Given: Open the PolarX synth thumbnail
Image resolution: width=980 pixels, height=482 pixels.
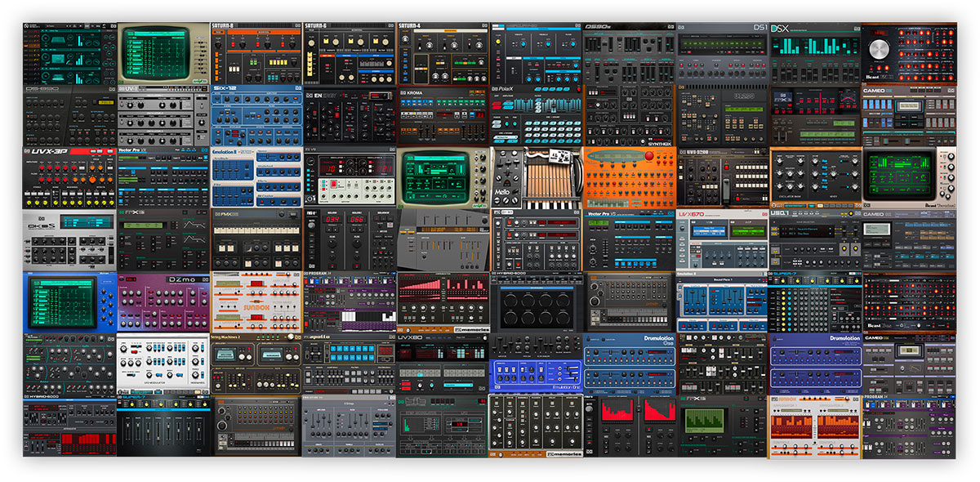Looking at the screenshot, I should click(x=536, y=114).
